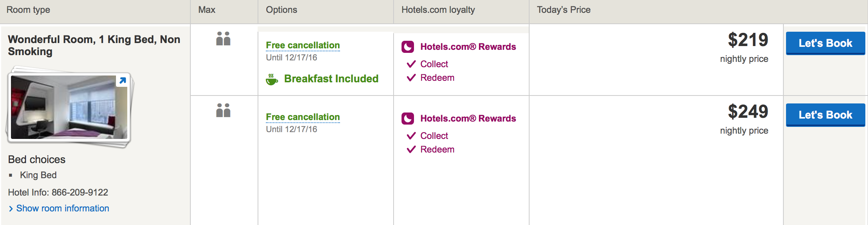Click the Collect checkmark in the second row
The width and height of the screenshot is (868, 225).
point(411,136)
